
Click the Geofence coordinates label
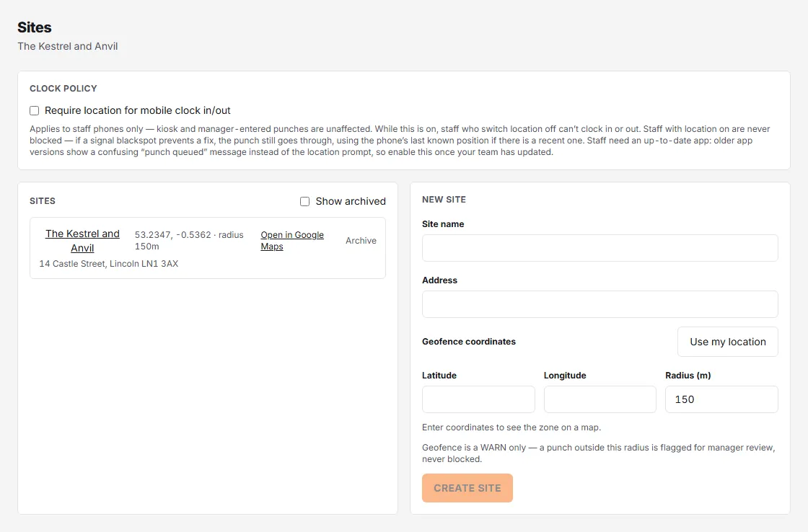(469, 342)
